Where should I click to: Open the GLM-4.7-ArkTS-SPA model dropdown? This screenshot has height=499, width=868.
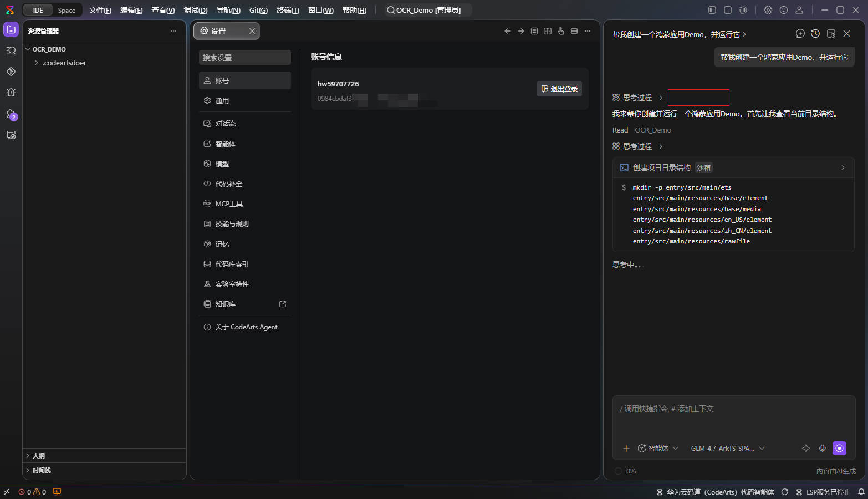[728, 449]
